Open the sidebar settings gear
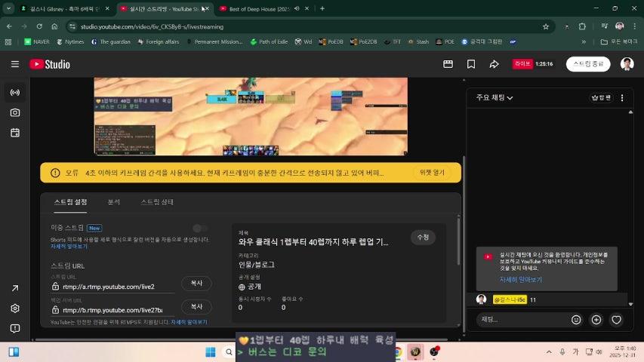 pos(15,308)
